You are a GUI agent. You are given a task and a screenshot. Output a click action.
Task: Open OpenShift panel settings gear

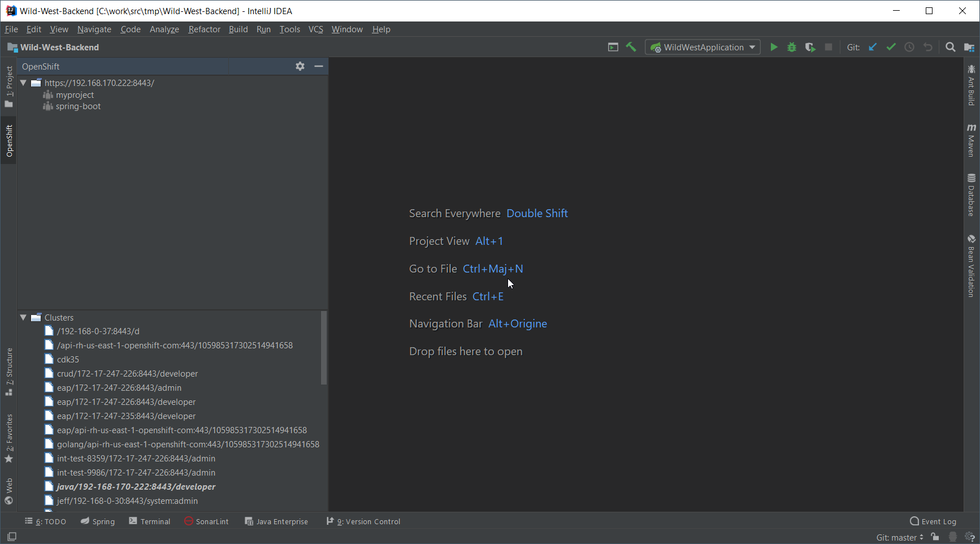click(300, 66)
